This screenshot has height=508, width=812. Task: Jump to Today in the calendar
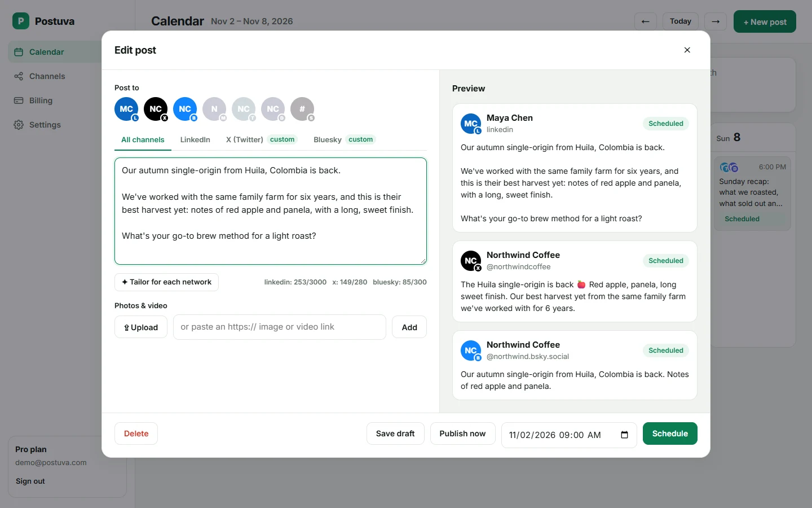pos(681,21)
